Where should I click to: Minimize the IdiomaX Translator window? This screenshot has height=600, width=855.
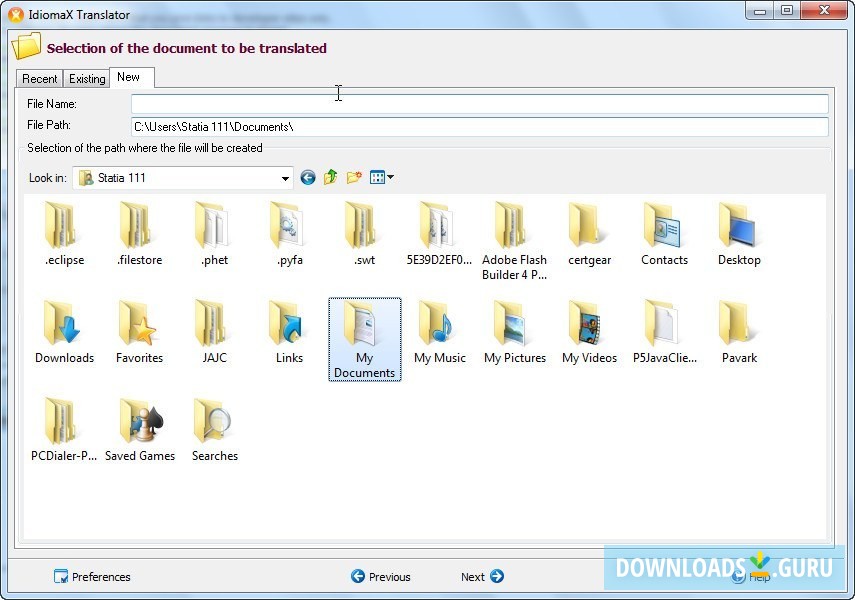coord(760,10)
